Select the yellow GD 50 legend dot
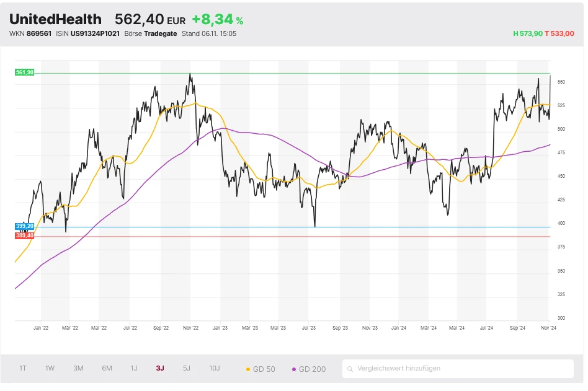 coord(249,368)
